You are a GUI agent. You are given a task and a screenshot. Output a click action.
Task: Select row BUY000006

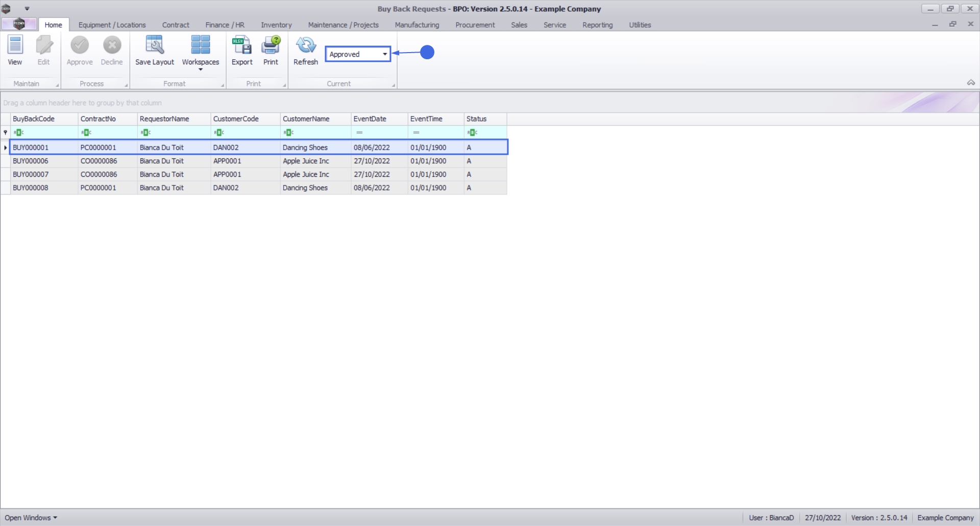click(x=258, y=161)
